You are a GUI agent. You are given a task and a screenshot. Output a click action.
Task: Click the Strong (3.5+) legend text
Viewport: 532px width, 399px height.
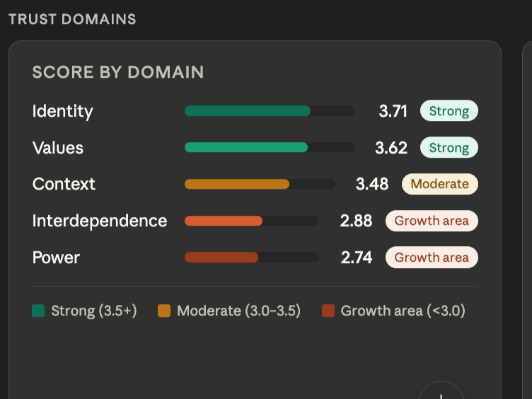pyautogui.click(x=94, y=311)
